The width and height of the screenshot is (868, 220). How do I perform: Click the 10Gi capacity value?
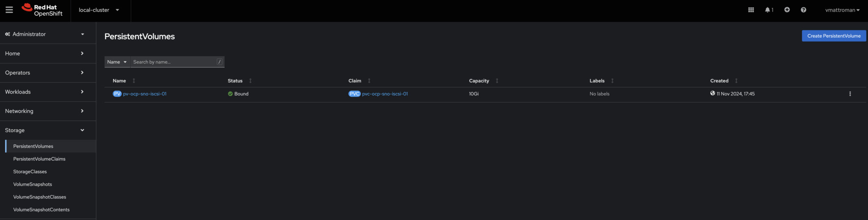(x=474, y=94)
